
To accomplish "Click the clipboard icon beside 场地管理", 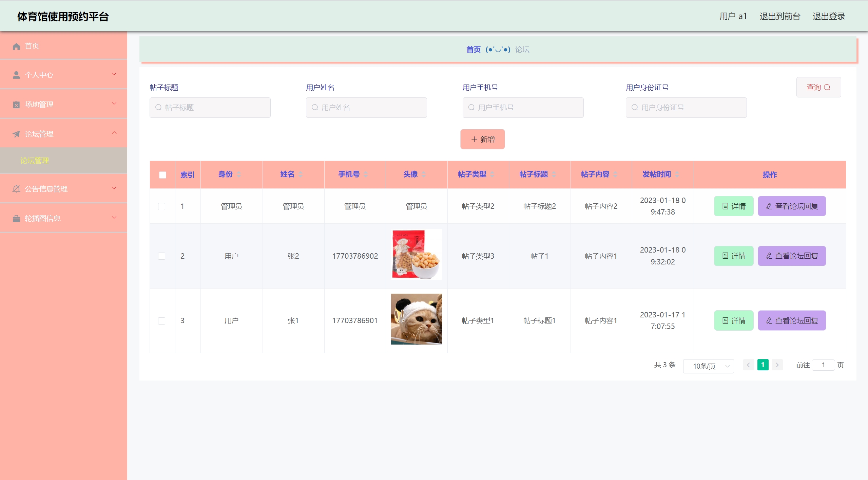I will point(16,105).
